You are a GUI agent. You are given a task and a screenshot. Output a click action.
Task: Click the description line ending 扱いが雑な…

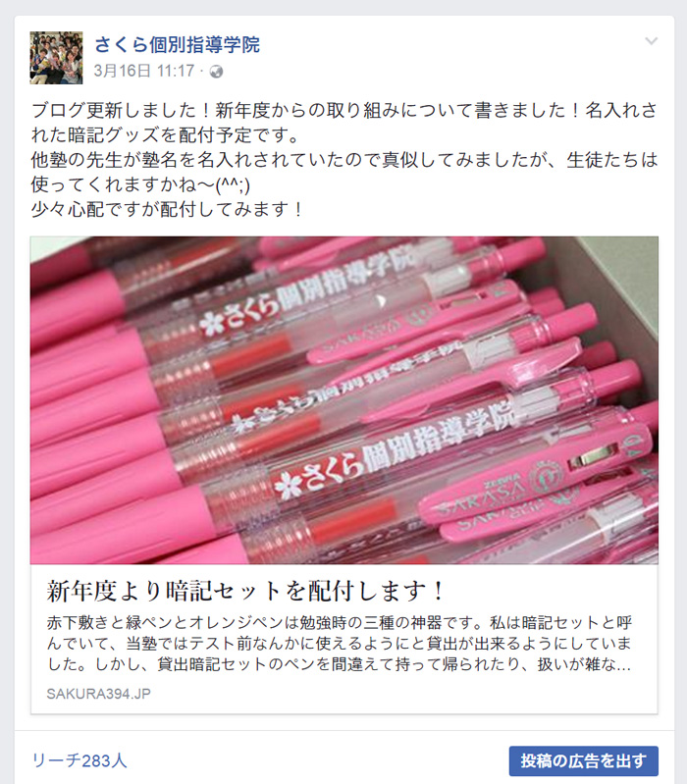click(339, 664)
